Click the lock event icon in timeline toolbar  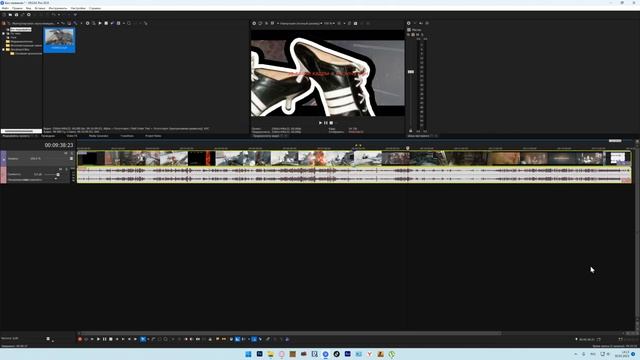click(x=210, y=339)
